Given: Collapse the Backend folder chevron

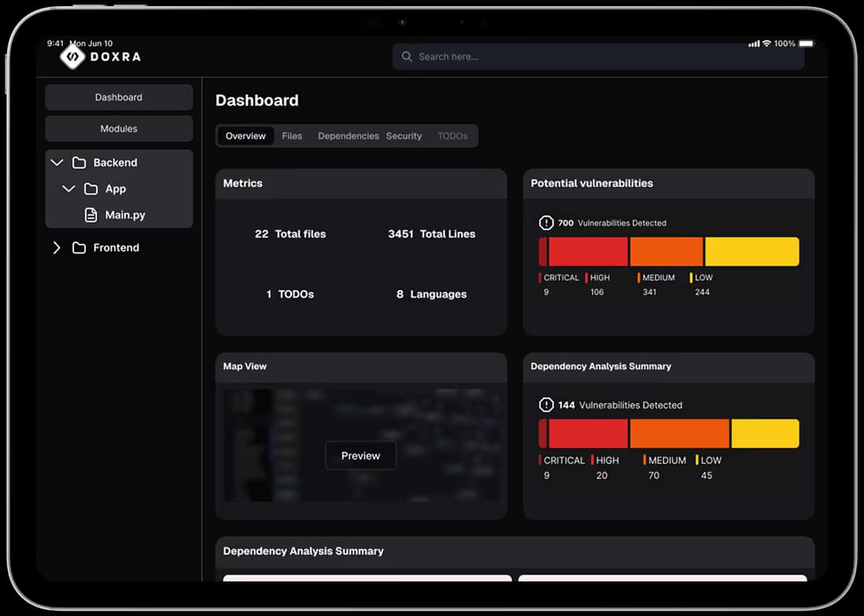Looking at the screenshot, I should 57,163.
